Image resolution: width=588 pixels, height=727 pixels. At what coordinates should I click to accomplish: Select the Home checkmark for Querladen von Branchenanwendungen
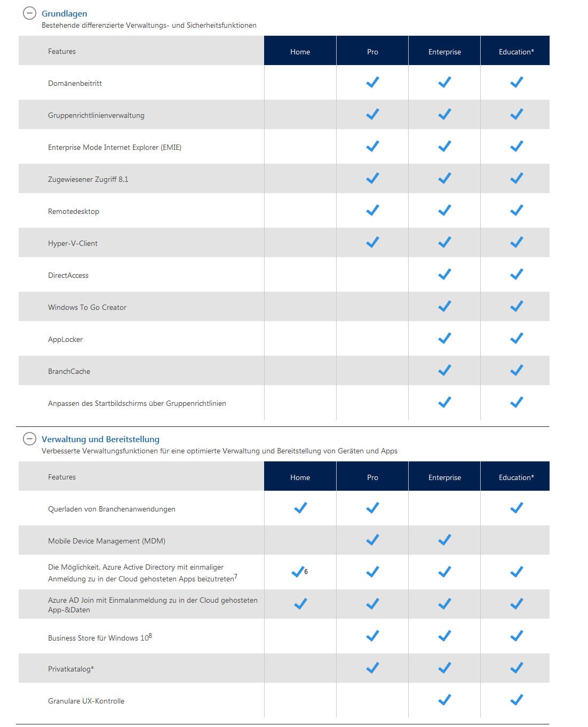[x=300, y=508]
